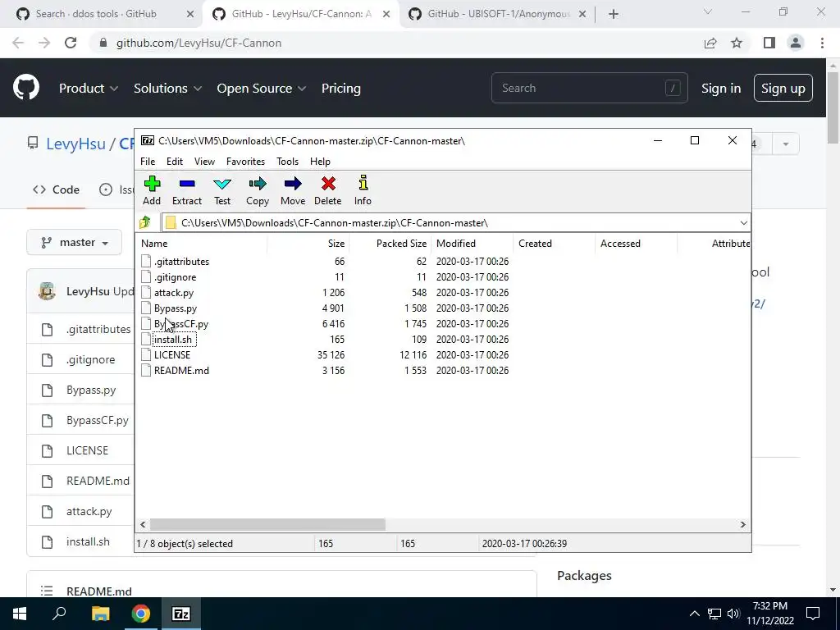
Task: Extract files with the Extract toolbar icon
Action: pos(187,190)
